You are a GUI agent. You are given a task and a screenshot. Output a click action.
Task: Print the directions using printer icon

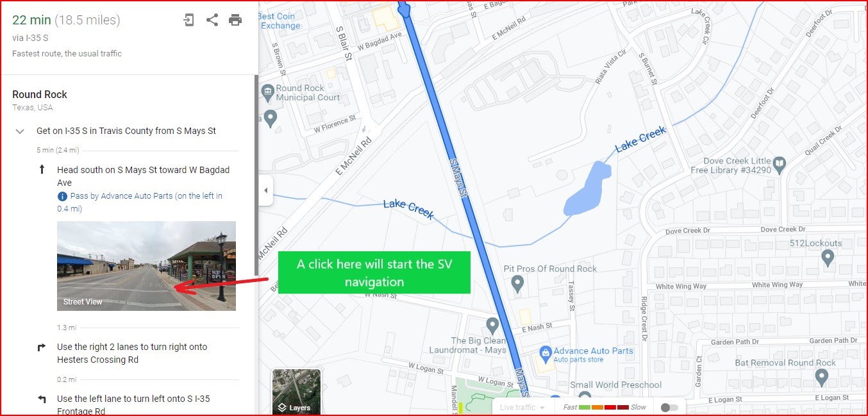(235, 20)
